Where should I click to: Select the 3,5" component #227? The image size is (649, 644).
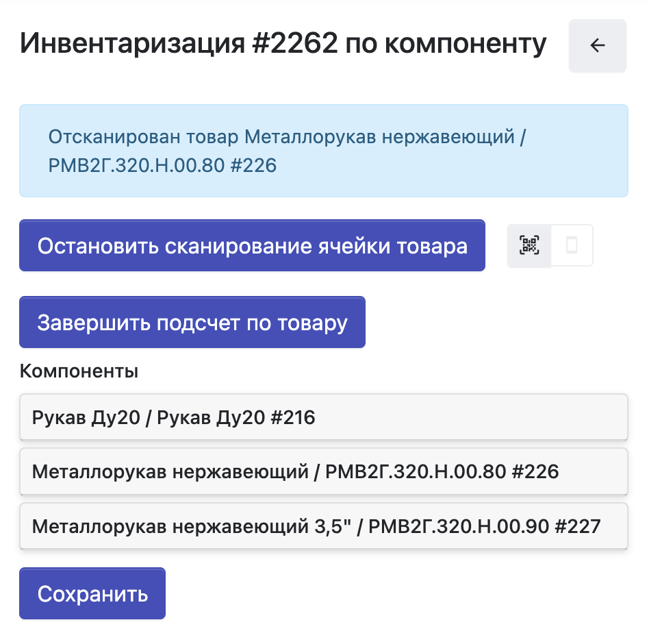(323, 526)
